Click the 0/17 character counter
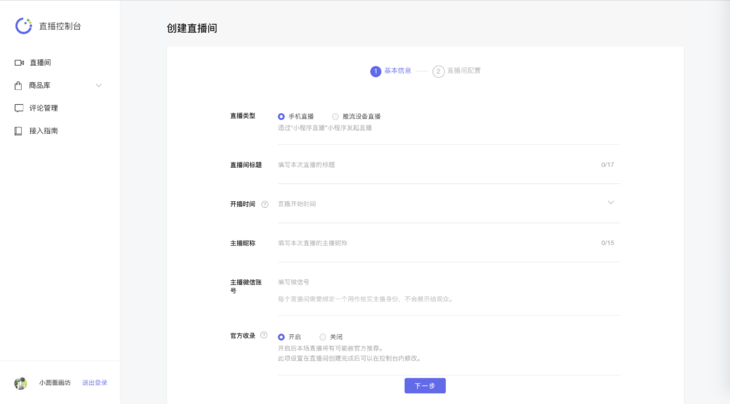Viewport: 730px width, 404px height. point(608,165)
